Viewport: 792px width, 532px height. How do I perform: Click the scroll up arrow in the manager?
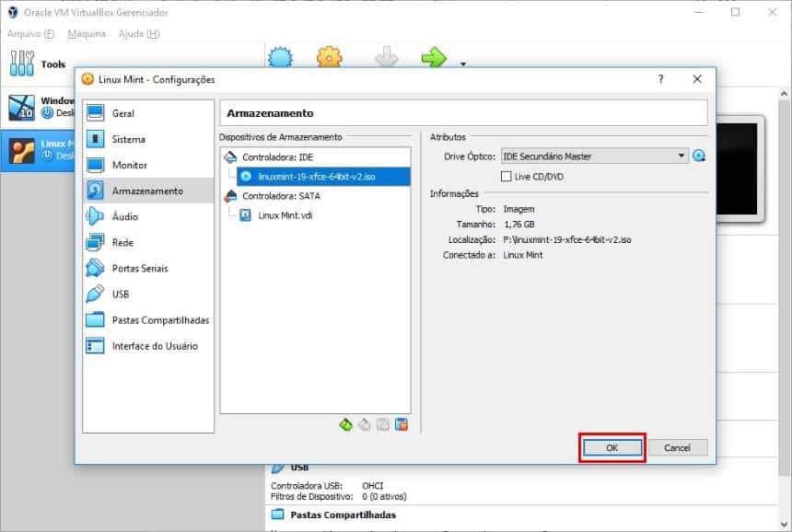784,93
